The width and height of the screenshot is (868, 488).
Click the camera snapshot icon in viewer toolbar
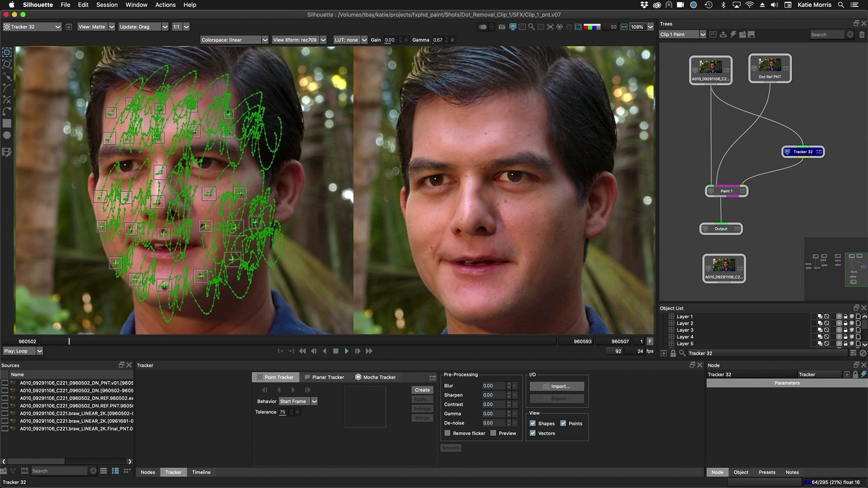click(x=502, y=27)
